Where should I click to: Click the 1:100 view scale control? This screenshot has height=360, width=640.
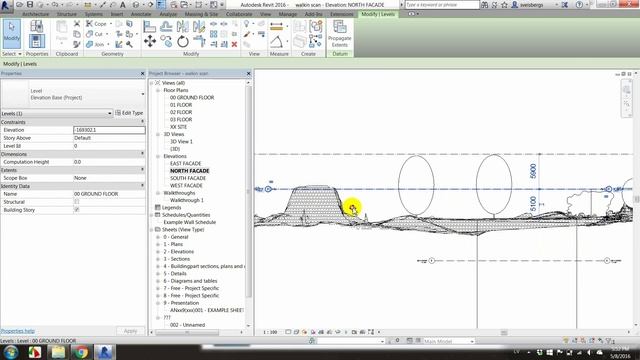pos(270,332)
